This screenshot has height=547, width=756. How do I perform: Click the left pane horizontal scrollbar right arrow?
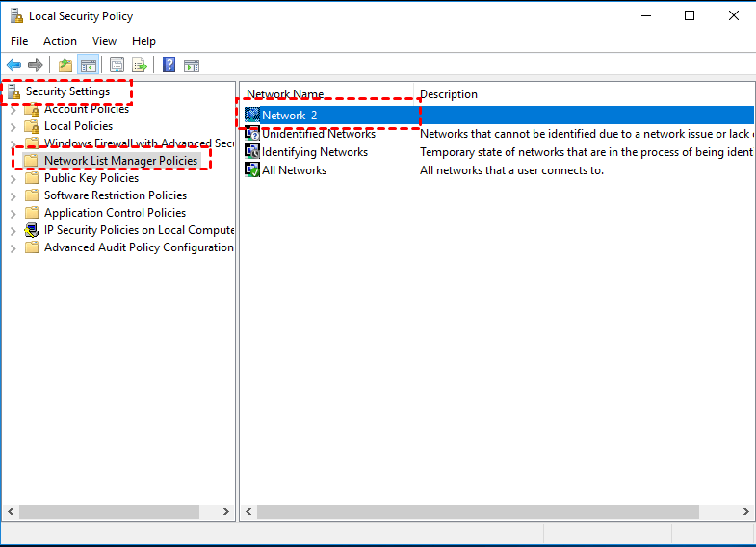226,511
